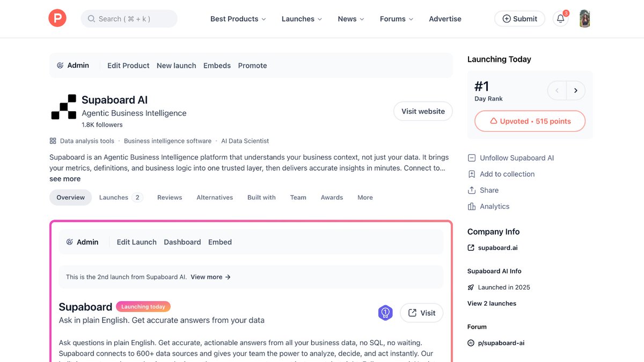The image size is (644, 362).
Task: Click the search magnifier icon
Action: click(x=91, y=19)
